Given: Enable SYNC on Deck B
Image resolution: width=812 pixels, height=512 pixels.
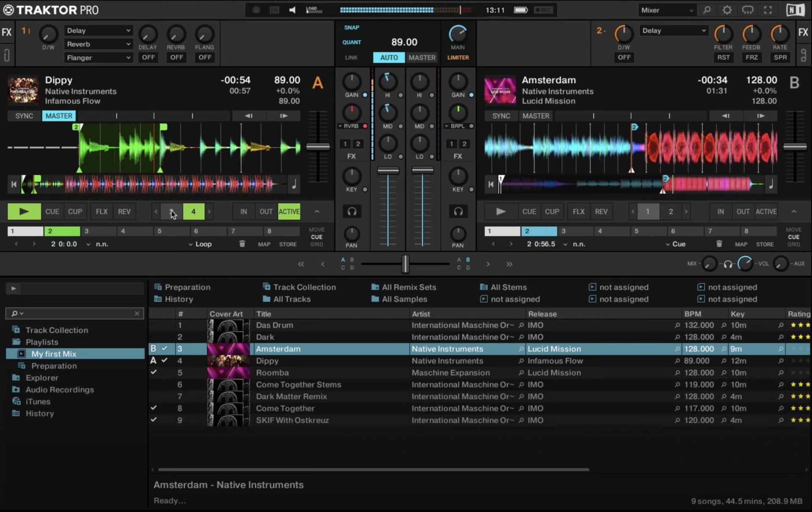Looking at the screenshot, I should (x=501, y=116).
